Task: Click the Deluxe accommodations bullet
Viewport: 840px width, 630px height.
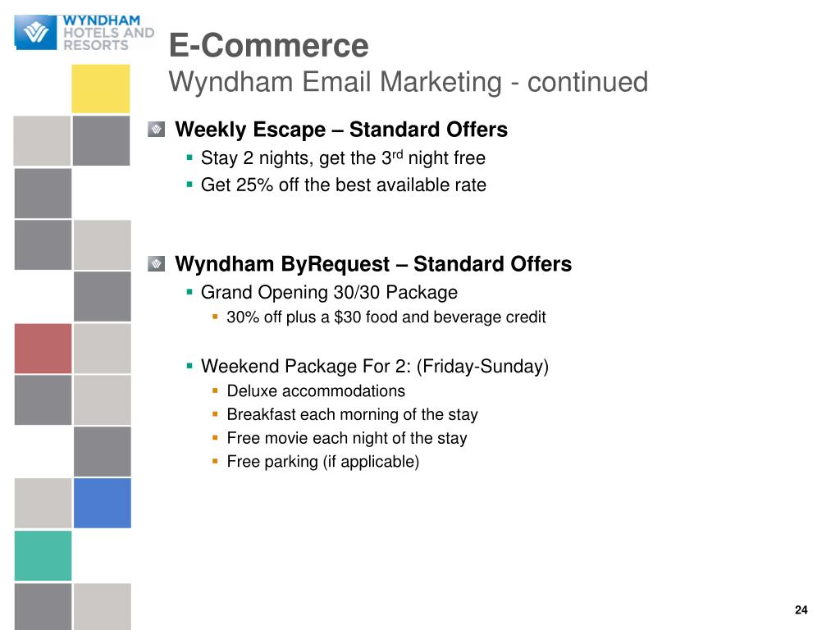Action: click(316, 391)
